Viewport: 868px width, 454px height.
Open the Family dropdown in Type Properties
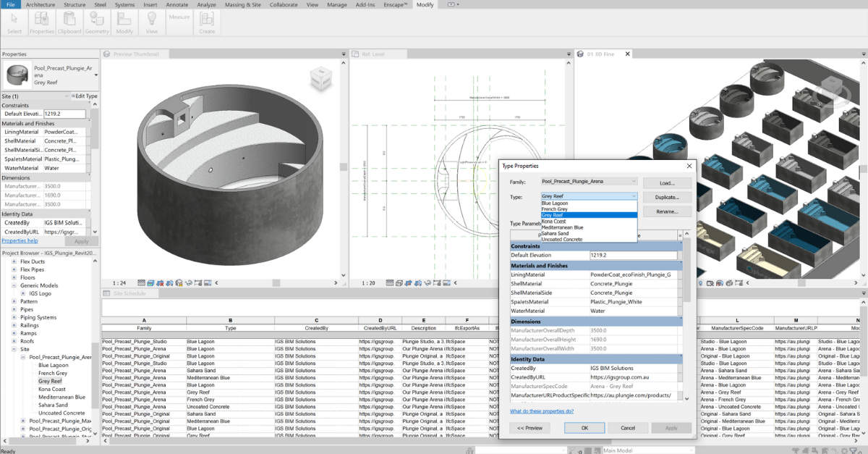coord(589,181)
